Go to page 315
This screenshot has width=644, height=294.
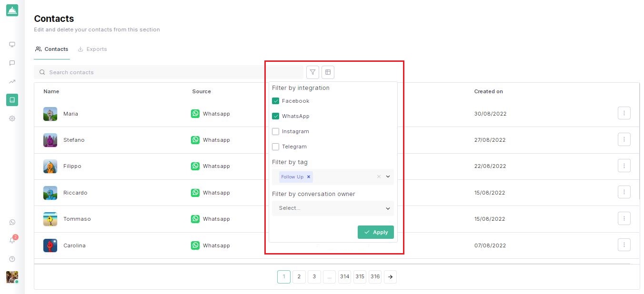pyautogui.click(x=360, y=277)
